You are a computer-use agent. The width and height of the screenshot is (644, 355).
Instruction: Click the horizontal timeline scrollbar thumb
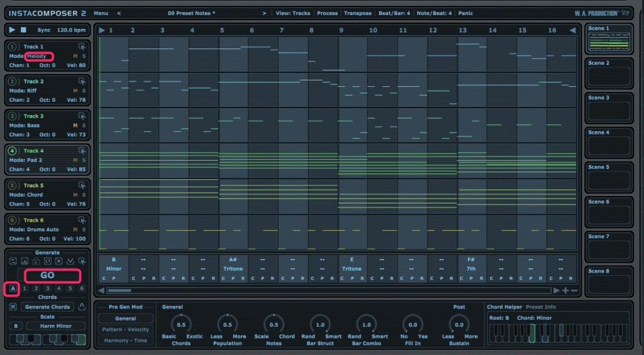point(119,290)
